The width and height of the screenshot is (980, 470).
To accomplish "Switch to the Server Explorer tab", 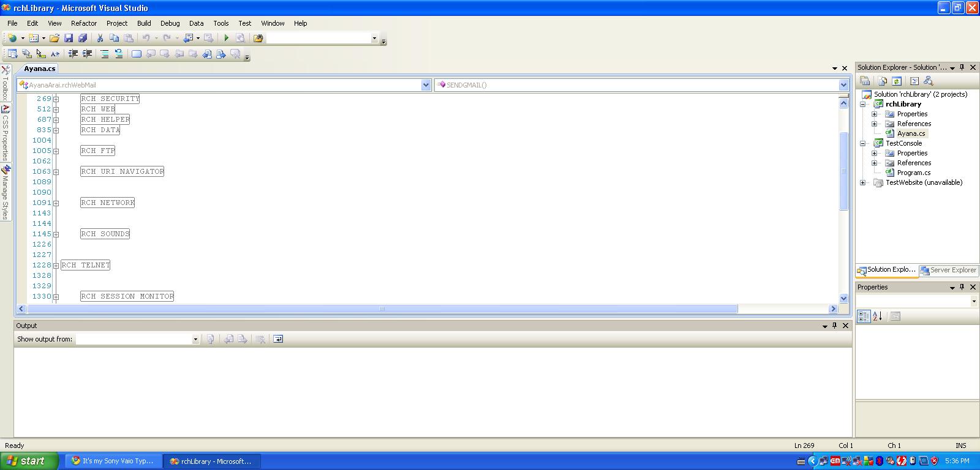I will coord(948,270).
